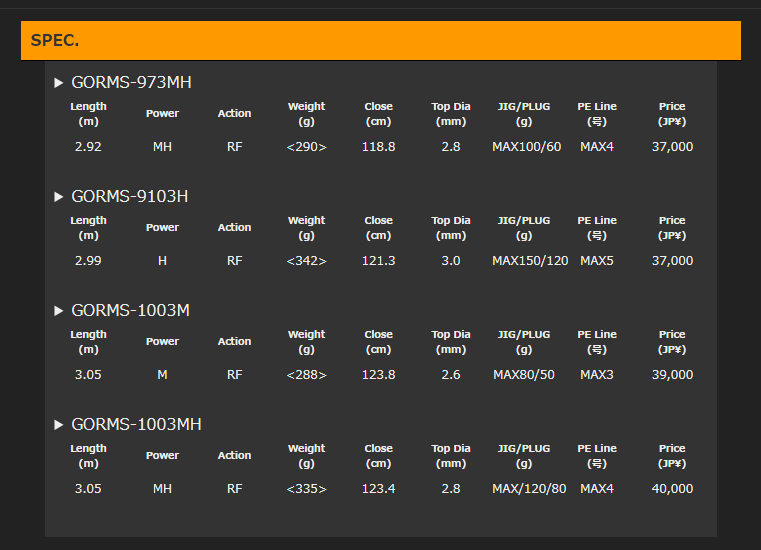Click the SPEC. orange header
761x550 pixels.
pyautogui.click(x=380, y=40)
